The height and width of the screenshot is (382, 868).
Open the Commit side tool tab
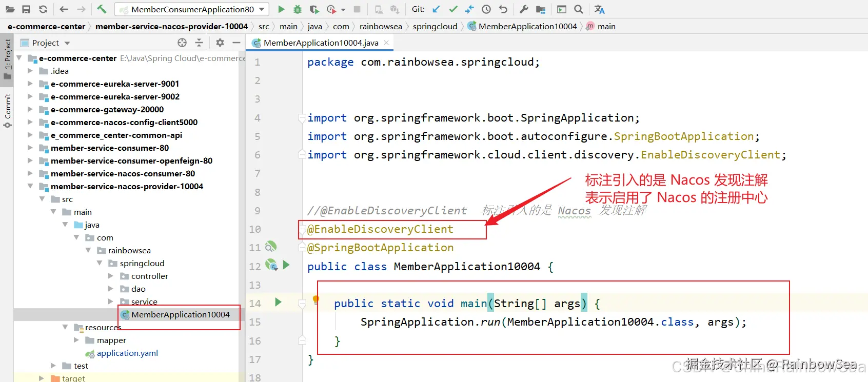click(7, 110)
